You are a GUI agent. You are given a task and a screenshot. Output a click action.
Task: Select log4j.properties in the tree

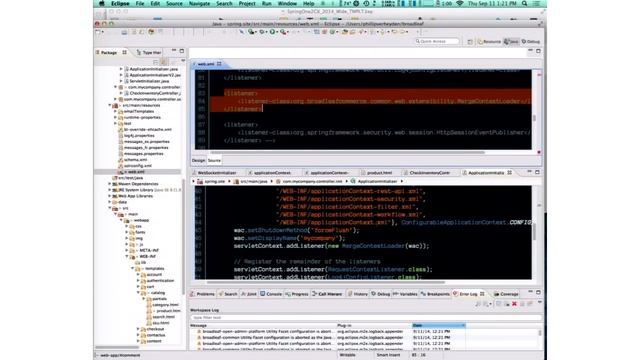pyautogui.click(x=139, y=136)
